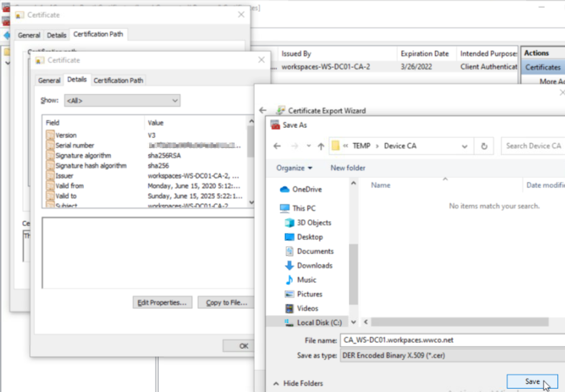Open Certification Path tab in back Certificate dialog
The width and height of the screenshot is (565, 392).
[98, 34]
